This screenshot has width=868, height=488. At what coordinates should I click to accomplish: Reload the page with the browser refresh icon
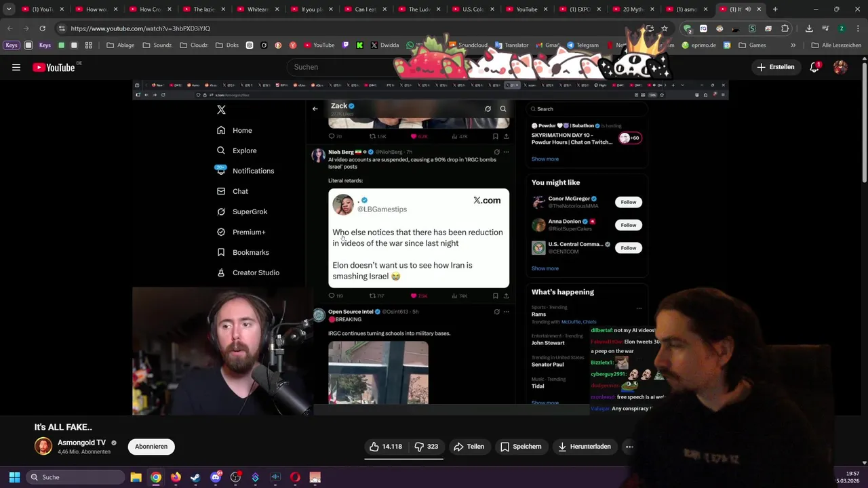coord(42,28)
